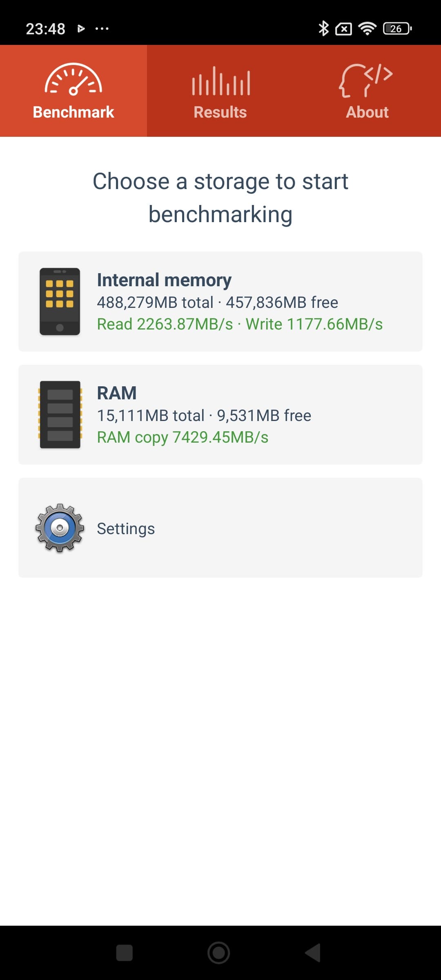This screenshot has width=441, height=980.
Task: Tap the Wi-Fi status bar icon
Action: 367,29
